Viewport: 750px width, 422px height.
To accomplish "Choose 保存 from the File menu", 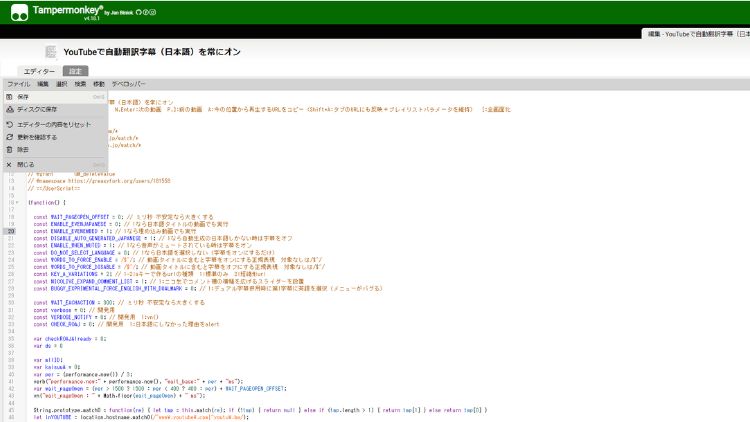I will click(55, 97).
